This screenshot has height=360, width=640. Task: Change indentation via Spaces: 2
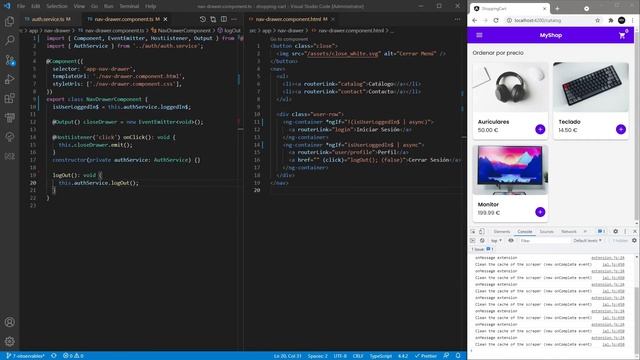tap(318, 356)
